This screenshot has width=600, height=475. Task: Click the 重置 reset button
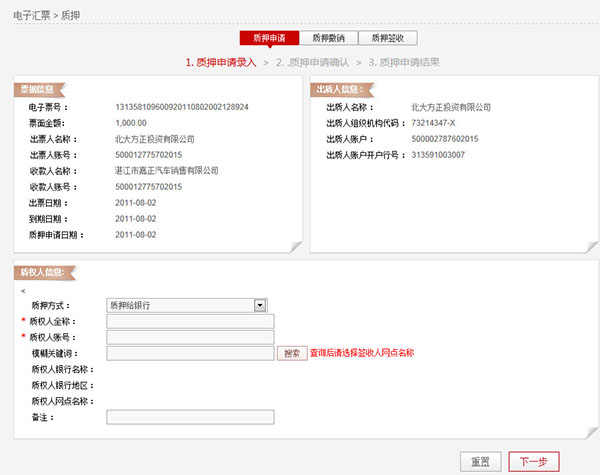480,461
